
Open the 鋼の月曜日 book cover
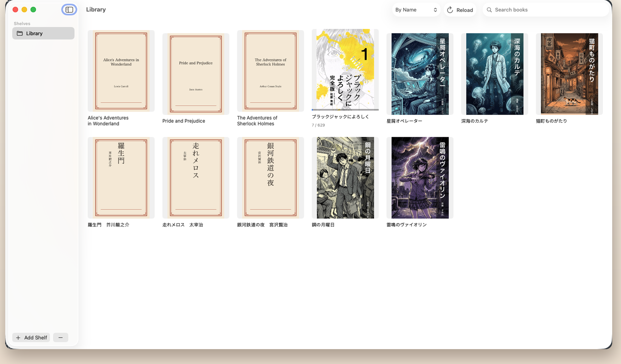345,178
